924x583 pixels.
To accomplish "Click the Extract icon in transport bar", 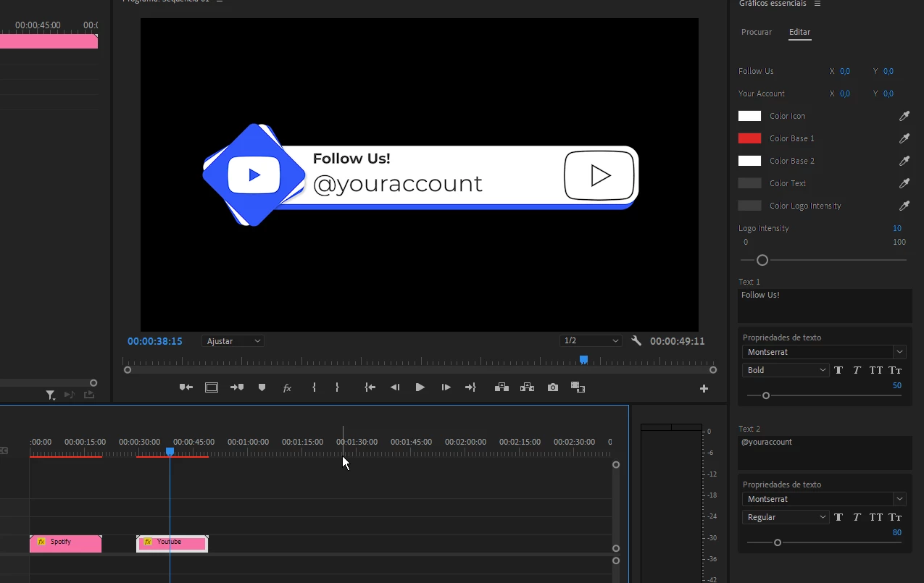I will click(x=527, y=387).
